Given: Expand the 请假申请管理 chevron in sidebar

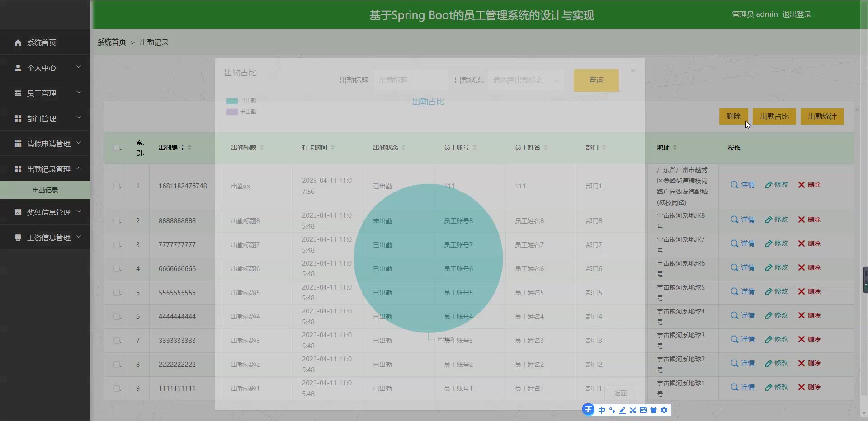Looking at the screenshot, I should [x=79, y=143].
